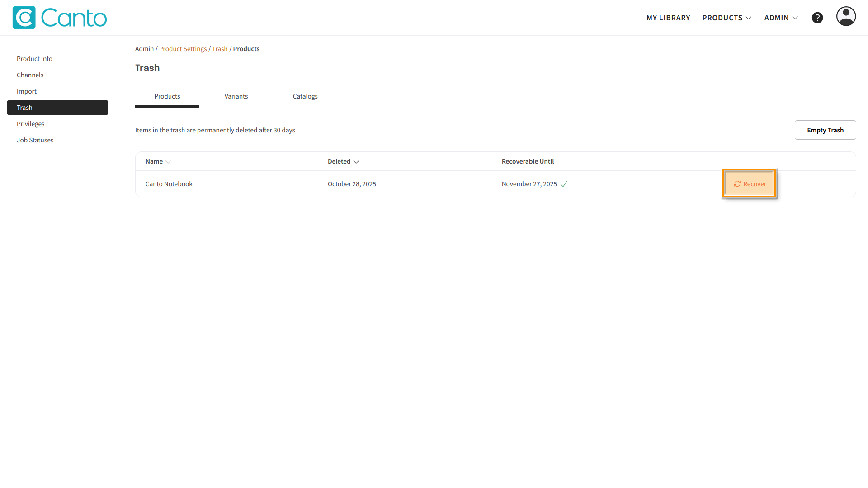Click the November 27, 2025 recoverable date

tap(529, 184)
